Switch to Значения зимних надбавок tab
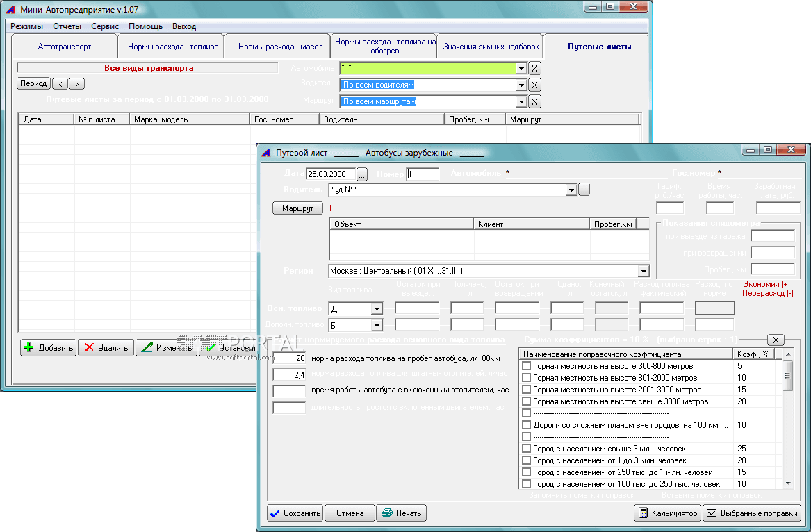811x532 pixels. click(x=491, y=47)
